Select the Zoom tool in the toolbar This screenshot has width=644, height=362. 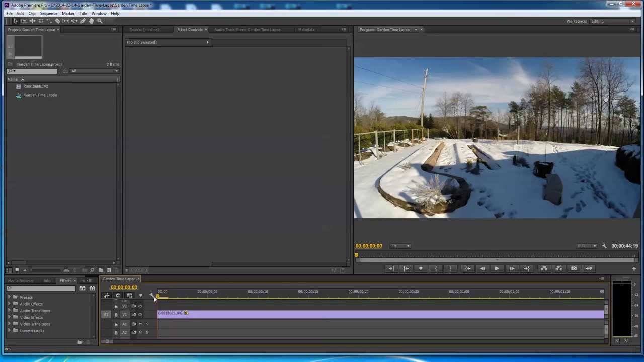pos(100,21)
